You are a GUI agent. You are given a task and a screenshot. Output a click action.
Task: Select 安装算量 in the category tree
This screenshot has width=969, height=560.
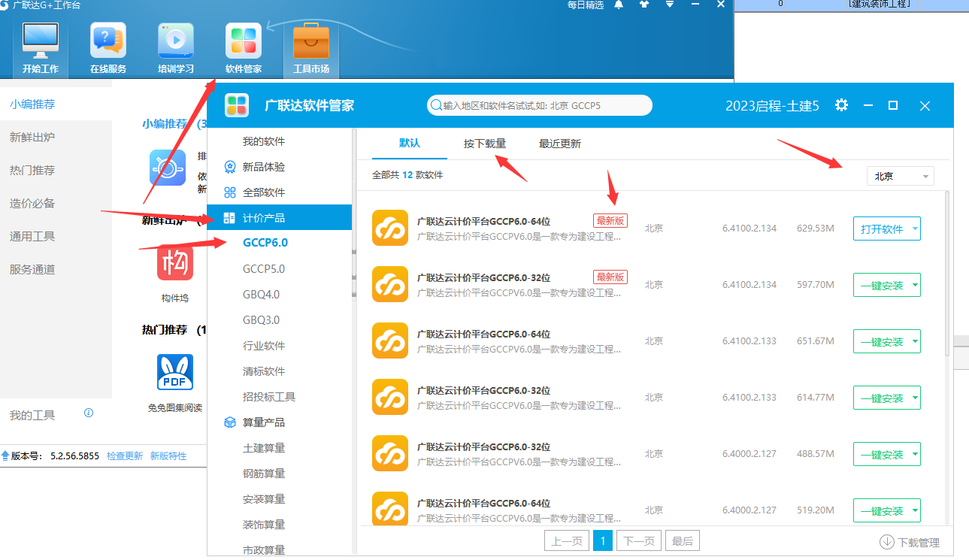pos(264,499)
